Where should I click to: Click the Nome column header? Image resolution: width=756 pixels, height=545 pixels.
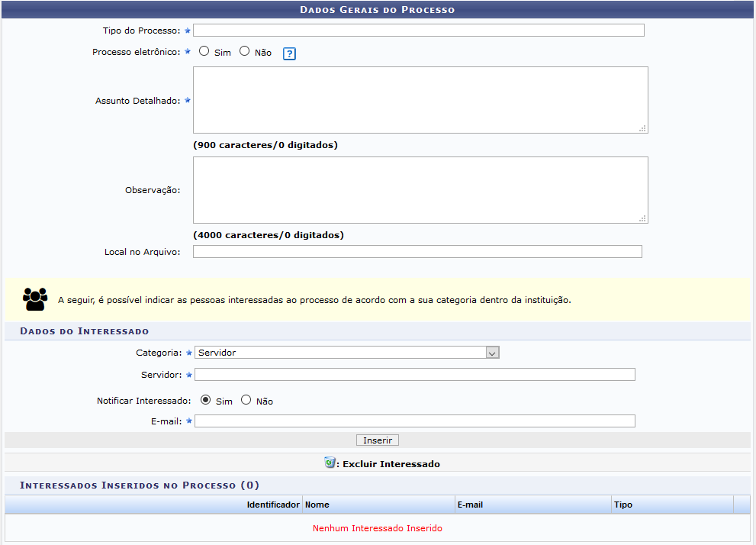[x=317, y=505]
